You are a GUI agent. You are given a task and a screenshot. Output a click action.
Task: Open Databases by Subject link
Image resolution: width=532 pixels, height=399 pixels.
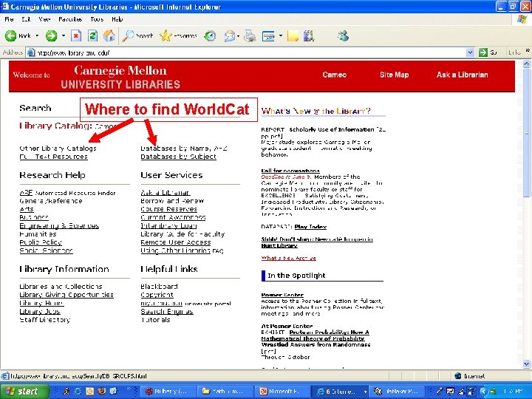(179, 157)
